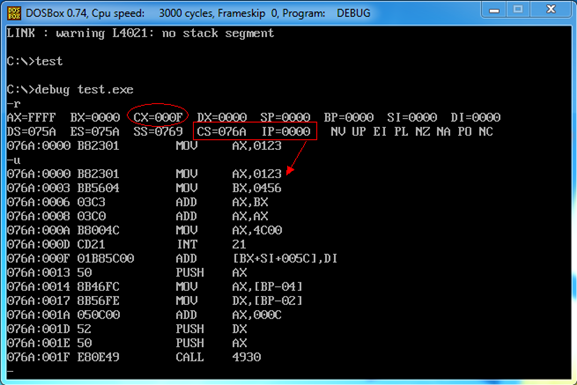Click the CS=076A segment register
This screenshot has height=385, width=577.
222,131
